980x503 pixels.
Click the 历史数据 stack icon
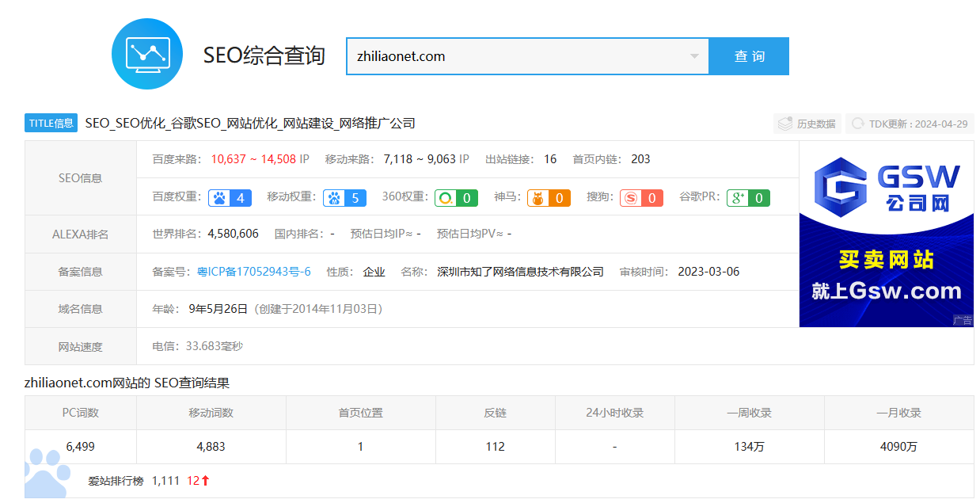pos(784,124)
